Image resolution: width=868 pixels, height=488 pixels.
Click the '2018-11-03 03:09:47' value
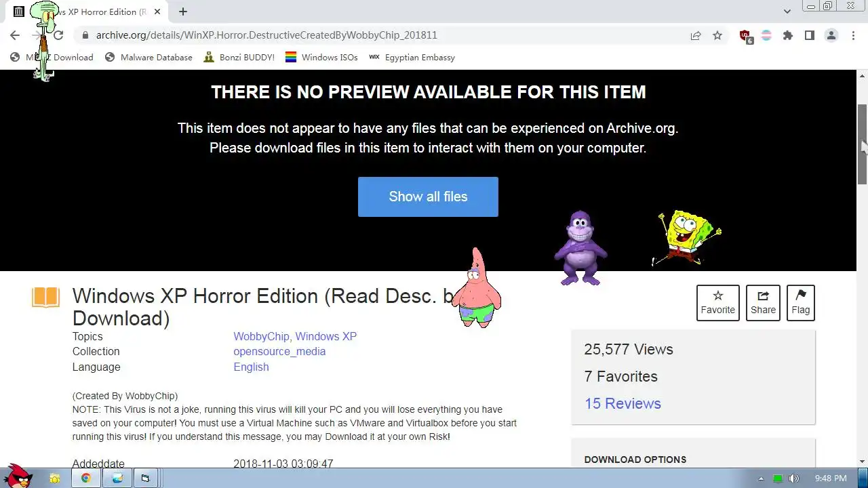pos(283,464)
